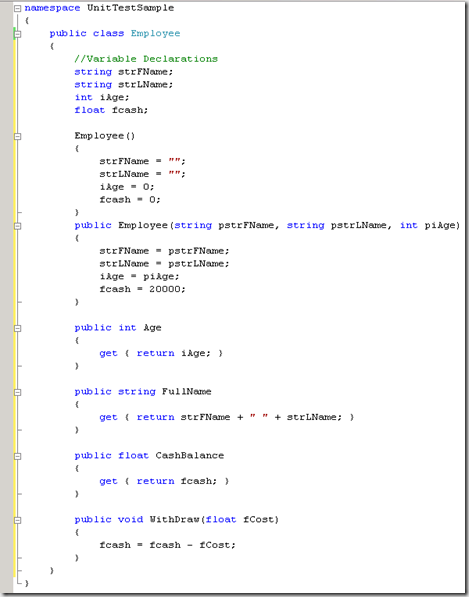Click the 'fcash = 20000;' assignment
Screen dimensions: 469x597
pyautogui.click(x=143, y=289)
